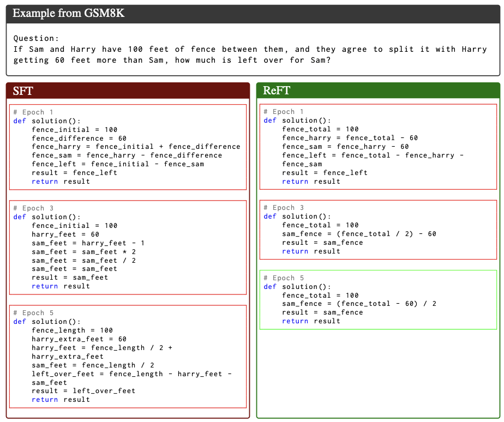Select line 'sam_feet = fence_length / 2'
The height and width of the screenshot is (422, 504).
93,365
